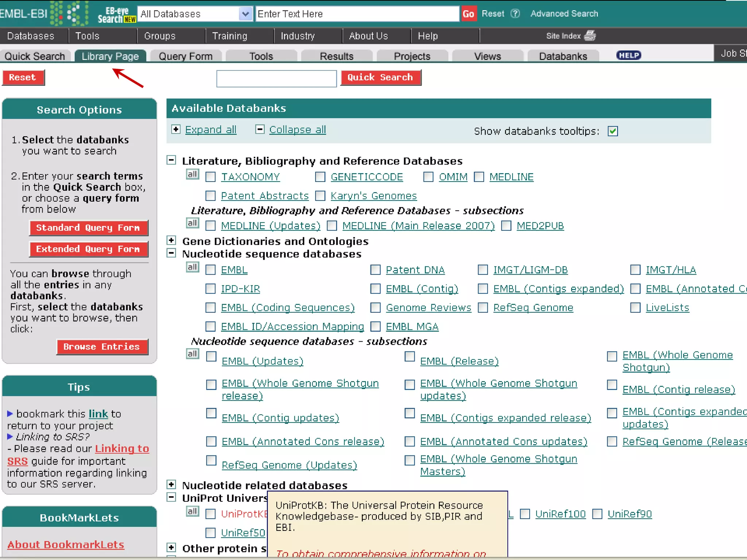This screenshot has width=747, height=560.
Task: Click the Quick Search text field
Action: pyautogui.click(x=276, y=78)
